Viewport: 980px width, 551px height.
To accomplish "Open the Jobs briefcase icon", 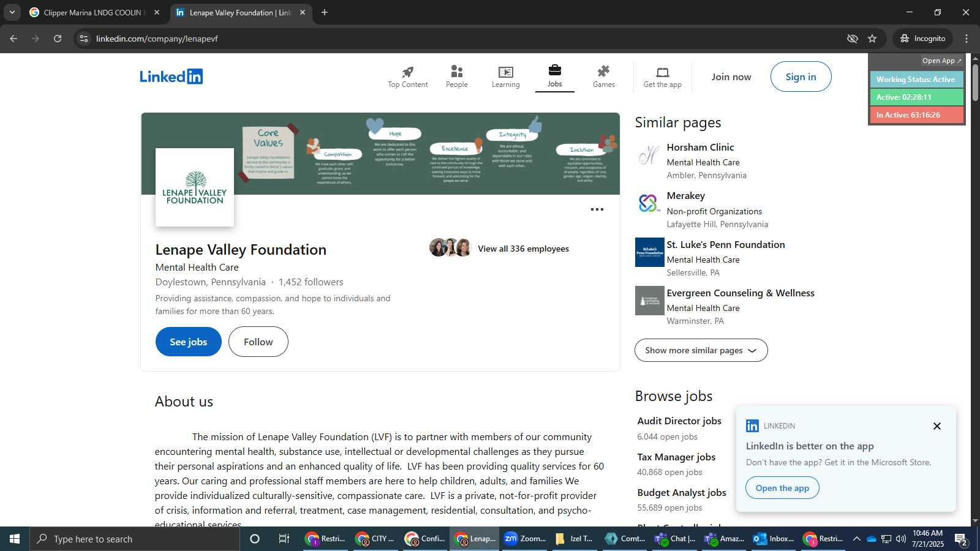I will [555, 70].
